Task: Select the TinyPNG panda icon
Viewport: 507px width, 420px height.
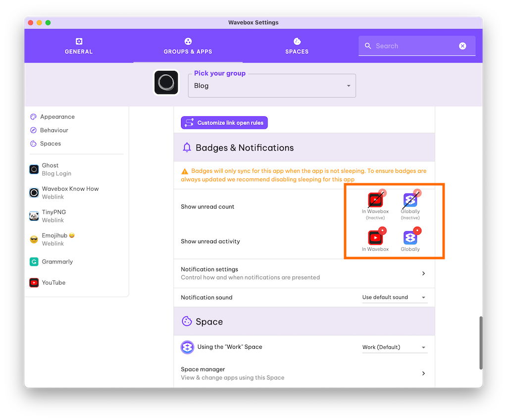Action: (x=34, y=216)
